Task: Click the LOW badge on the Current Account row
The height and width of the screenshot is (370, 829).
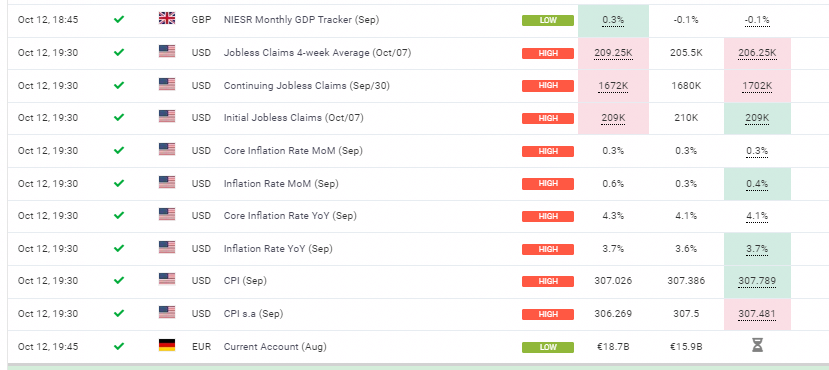Action: (x=548, y=347)
